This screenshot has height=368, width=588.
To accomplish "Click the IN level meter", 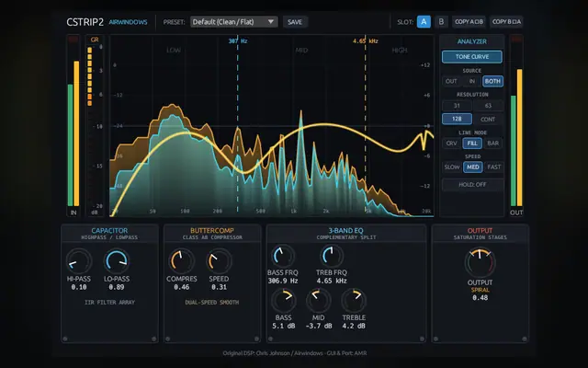I will (x=73, y=126).
